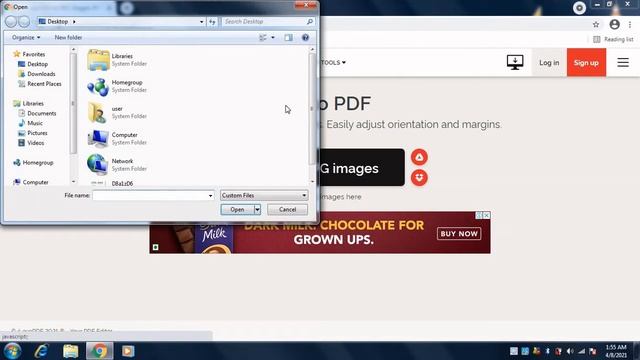Viewport: 640px width, 360px height.
Task: Expand the TOOLS menu on the website
Action: [x=333, y=62]
